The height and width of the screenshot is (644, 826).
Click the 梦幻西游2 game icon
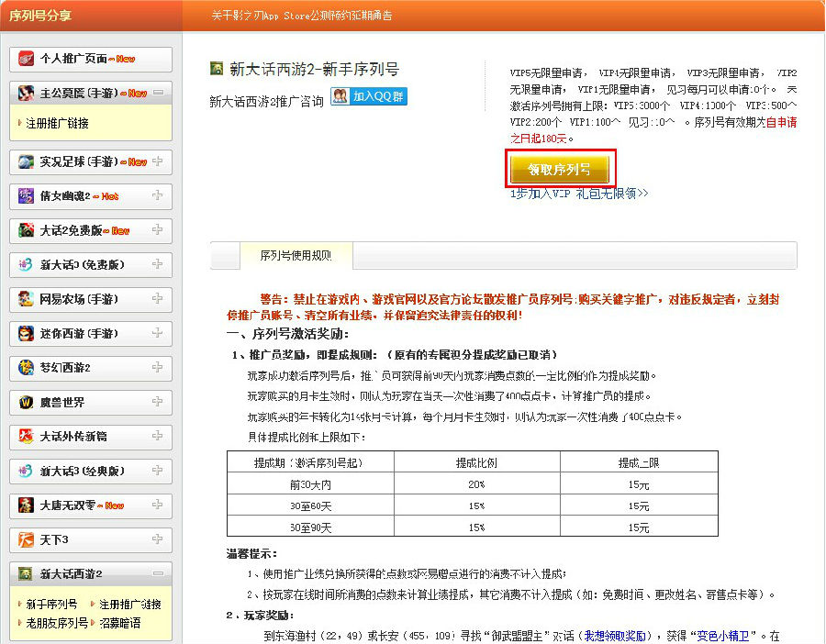[26, 368]
